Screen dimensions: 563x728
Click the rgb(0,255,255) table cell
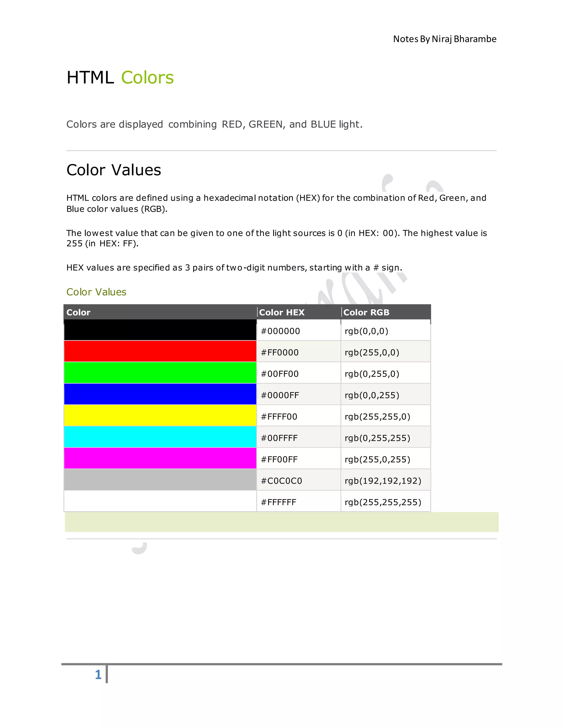[377, 438]
